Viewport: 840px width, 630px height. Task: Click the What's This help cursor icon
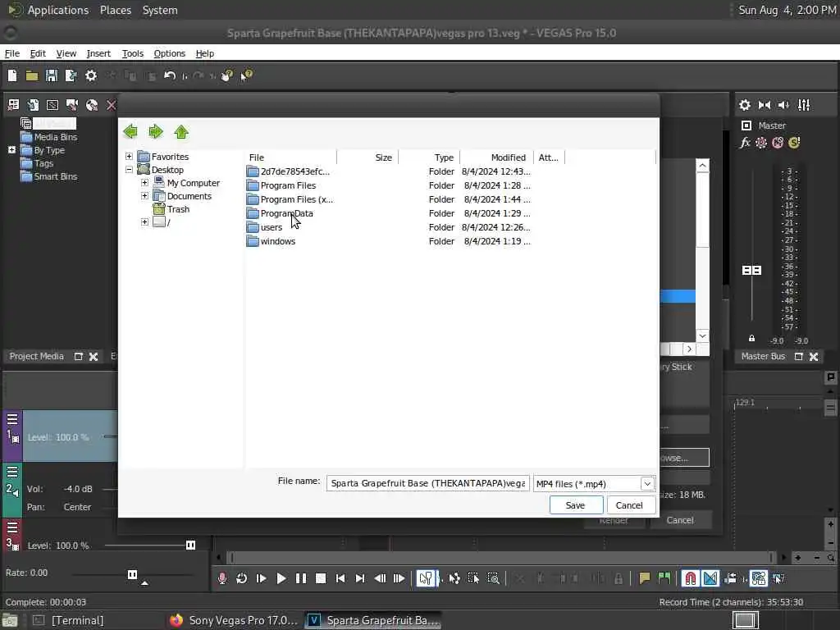click(246, 75)
